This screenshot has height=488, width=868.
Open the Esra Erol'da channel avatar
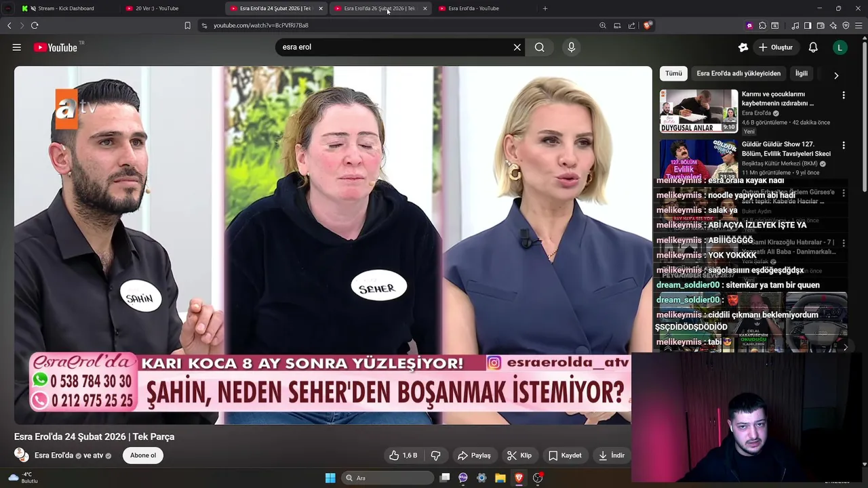(22, 455)
